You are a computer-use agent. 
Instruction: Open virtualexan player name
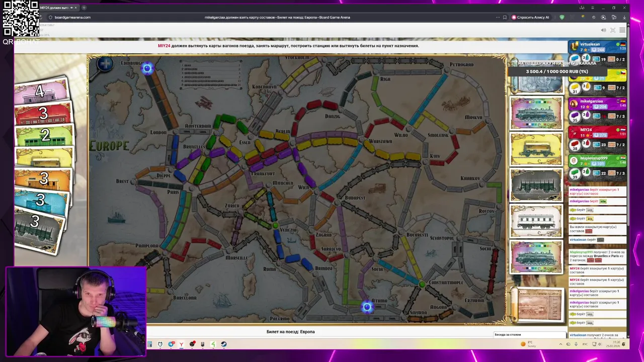coord(590,44)
